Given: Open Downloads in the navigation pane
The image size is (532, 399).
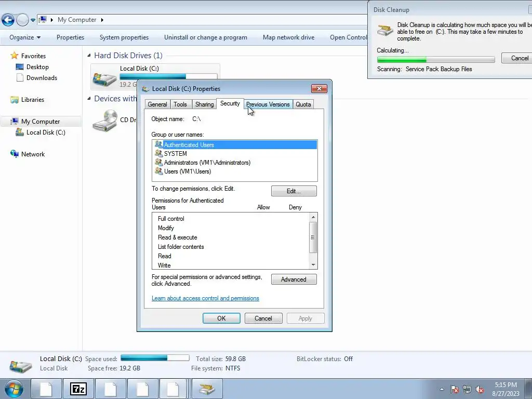Looking at the screenshot, I should pos(42,78).
